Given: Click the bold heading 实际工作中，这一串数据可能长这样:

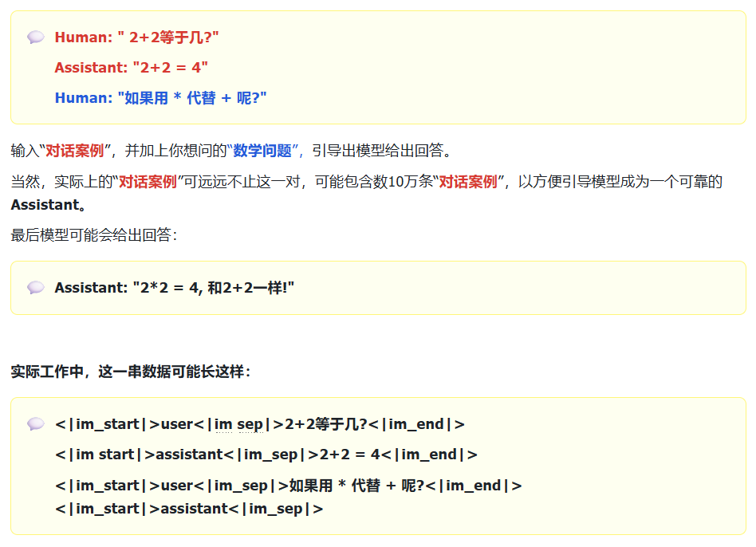Looking at the screenshot, I should tap(131, 372).
